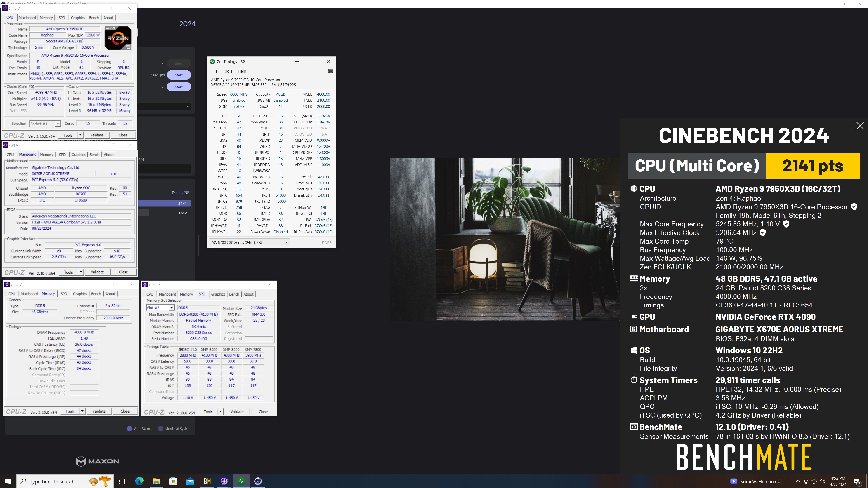Click the shield badge next to CPUID in BenchMate
868x488 pixels.
click(854, 207)
